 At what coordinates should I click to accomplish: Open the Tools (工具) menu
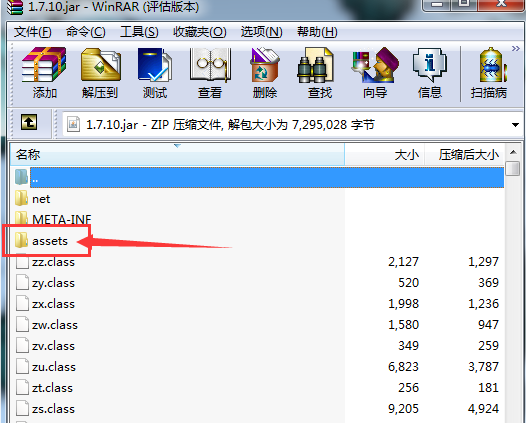[139, 32]
